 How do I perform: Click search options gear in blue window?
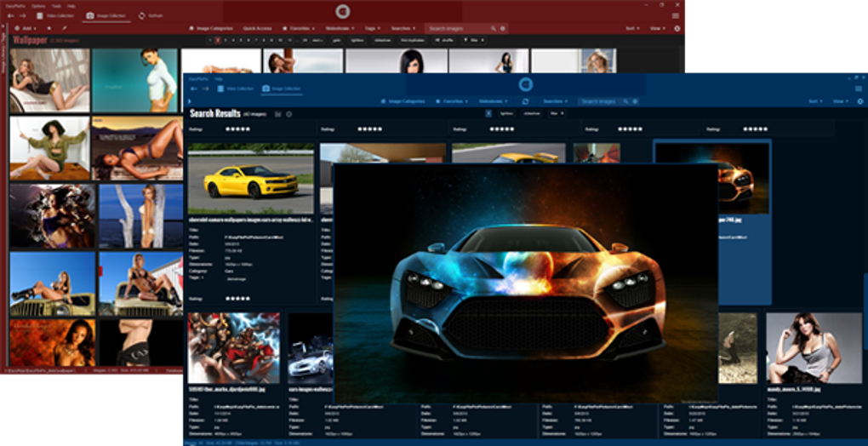tap(635, 101)
